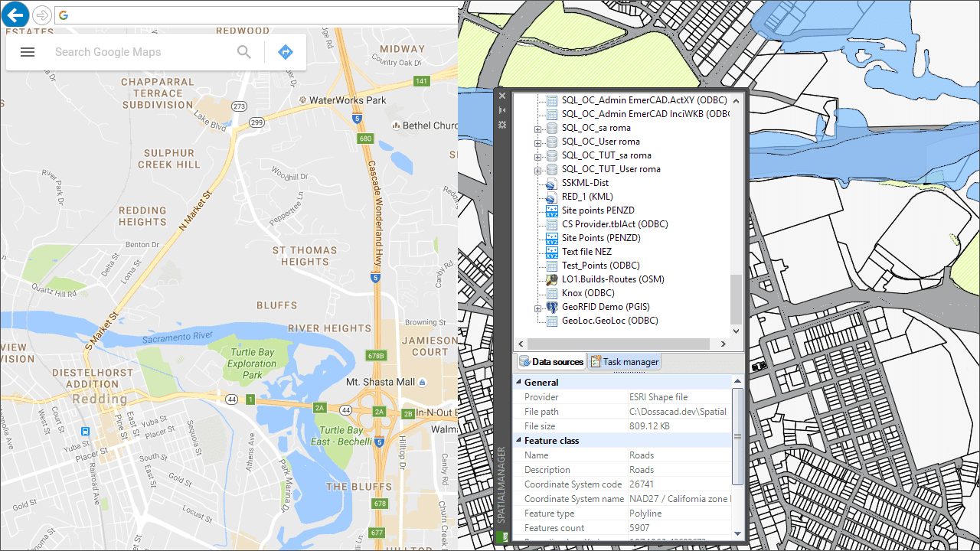Select the SSKML-Dist data source
This screenshot has width=980, height=551.
pos(585,183)
